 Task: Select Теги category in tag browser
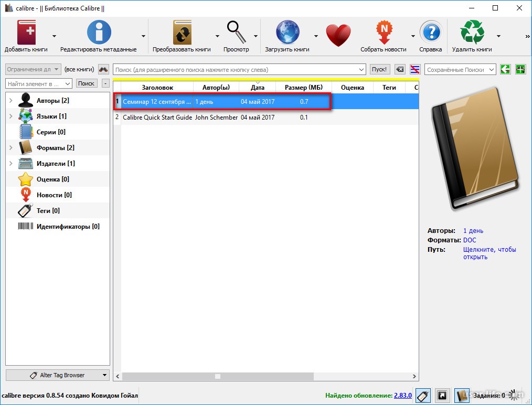tap(58, 211)
